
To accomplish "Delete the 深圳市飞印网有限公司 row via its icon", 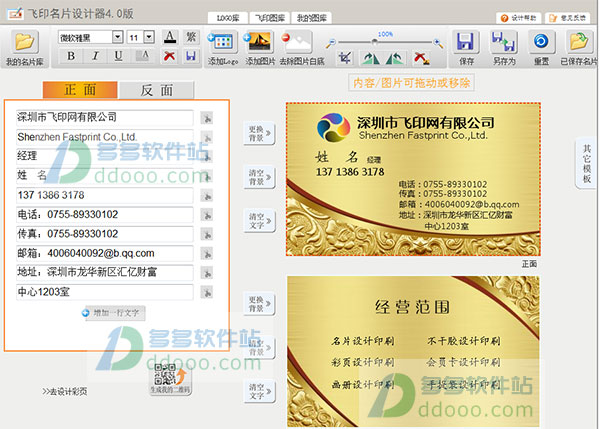I will click(x=207, y=118).
